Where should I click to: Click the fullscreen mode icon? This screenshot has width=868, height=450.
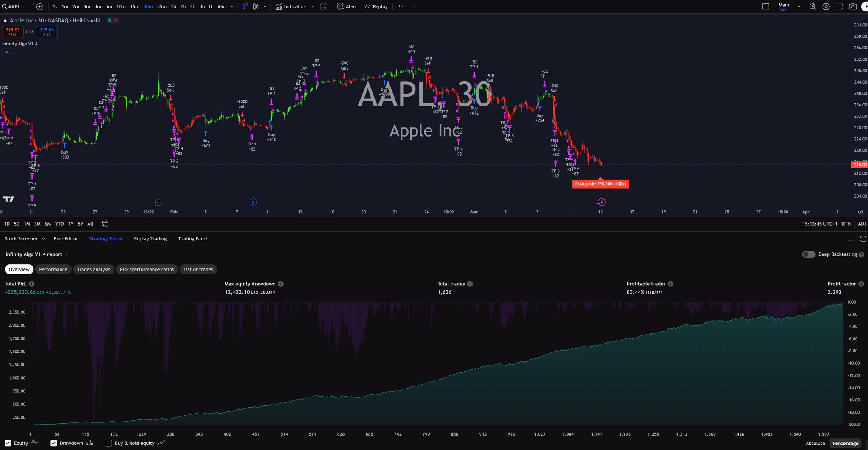point(840,6)
